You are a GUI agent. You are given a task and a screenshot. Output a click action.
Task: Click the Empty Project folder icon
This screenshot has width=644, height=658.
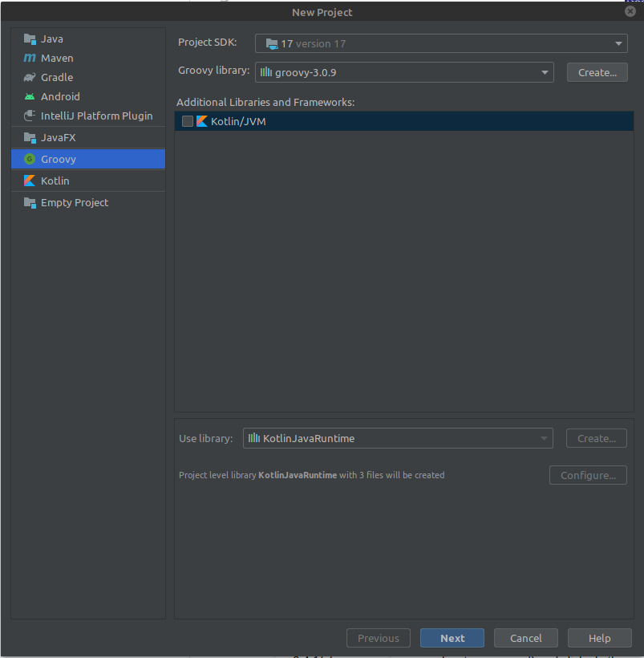tap(30, 203)
